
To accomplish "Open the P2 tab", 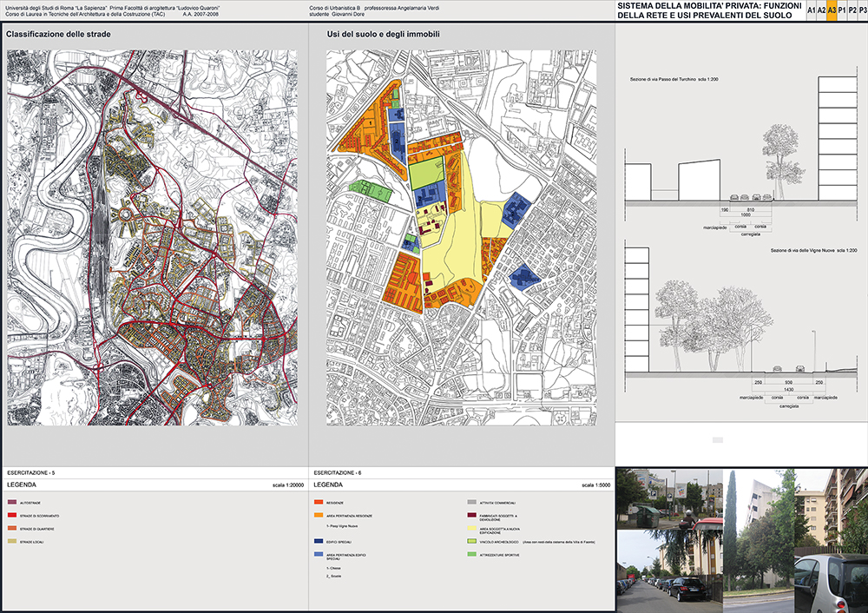I will click(852, 10).
